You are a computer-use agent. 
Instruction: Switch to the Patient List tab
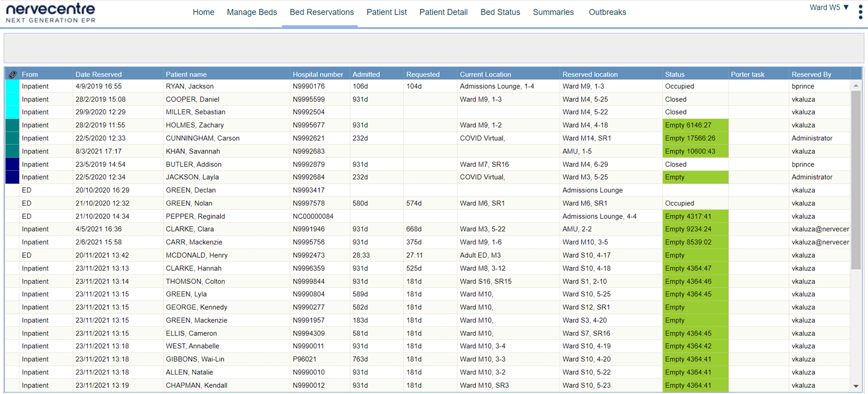coord(386,12)
